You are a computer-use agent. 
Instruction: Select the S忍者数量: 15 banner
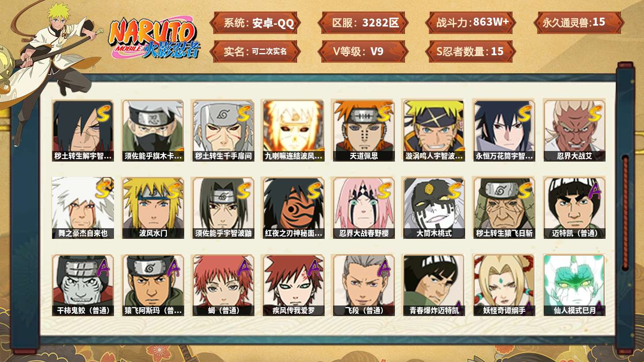[470, 52]
